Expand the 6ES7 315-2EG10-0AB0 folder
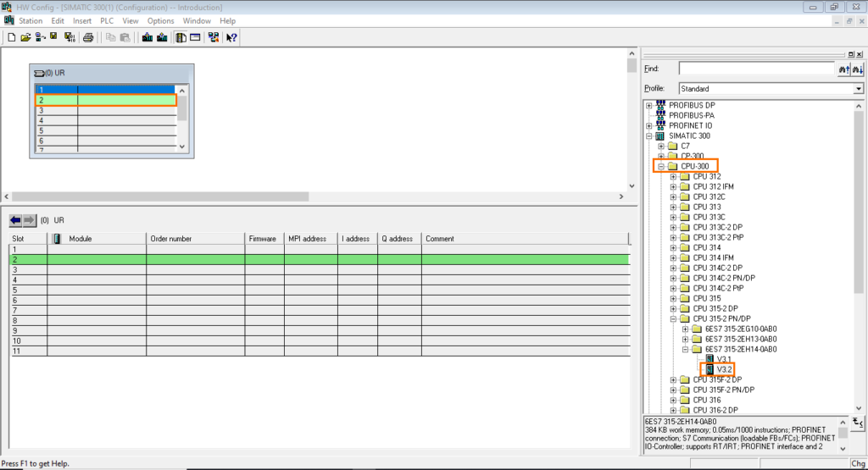 coord(685,329)
